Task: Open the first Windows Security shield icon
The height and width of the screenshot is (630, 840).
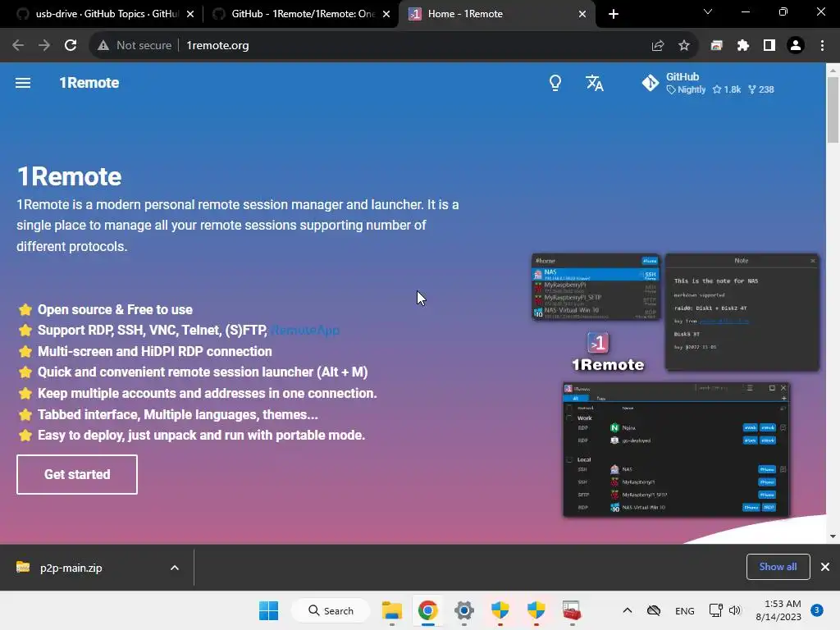Action: click(x=500, y=610)
